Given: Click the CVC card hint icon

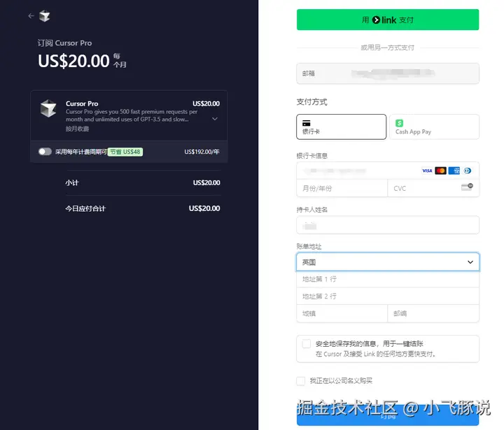Looking at the screenshot, I should point(467,187).
